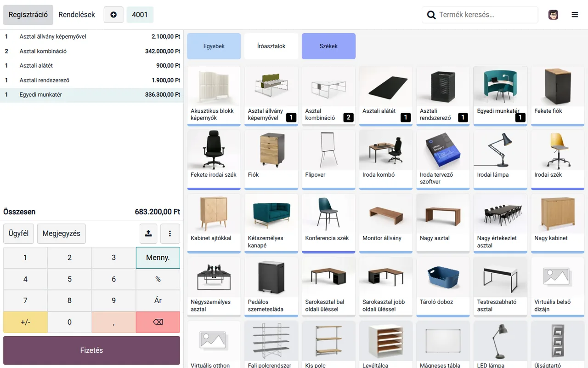Add the Flipover product to order
This screenshot has width=588, height=368.
point(328,160)
